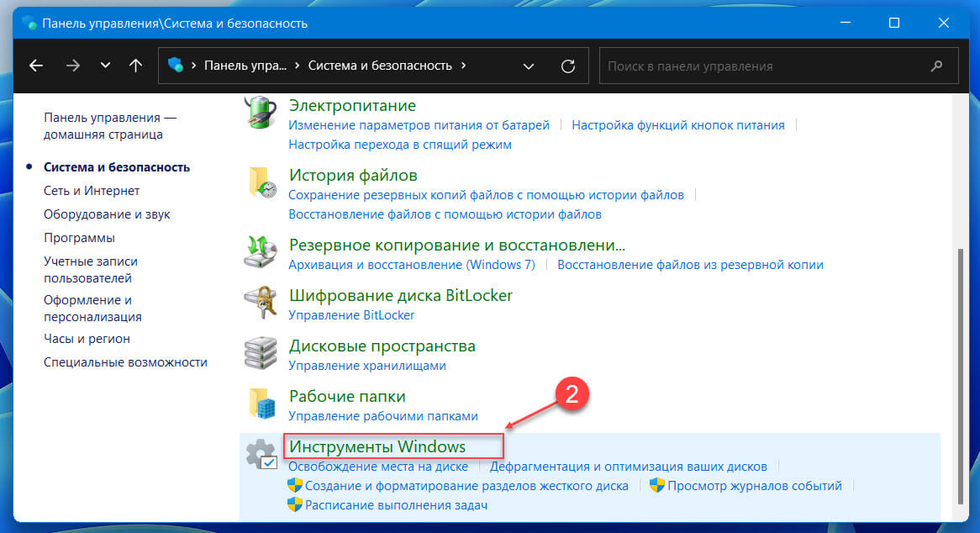Open 'Просмотр журналов событий' link
Screen dimensions: 980x533
pos(755,486)
